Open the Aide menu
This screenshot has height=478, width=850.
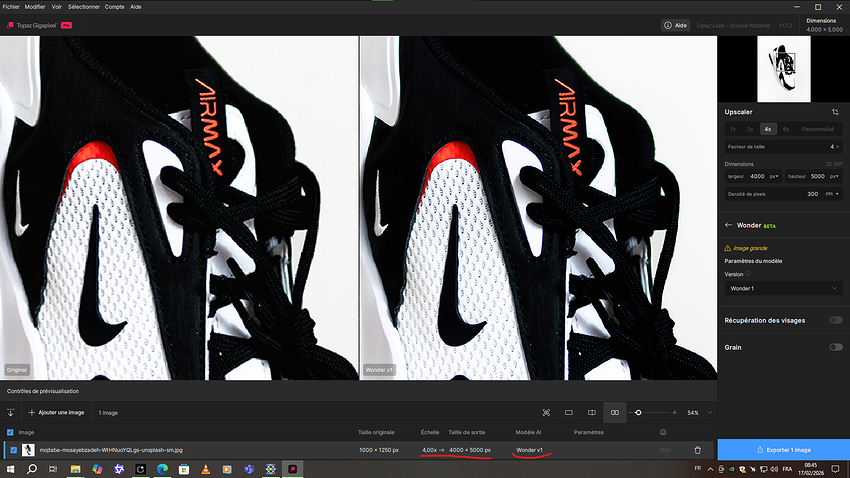tap(136, 7)
